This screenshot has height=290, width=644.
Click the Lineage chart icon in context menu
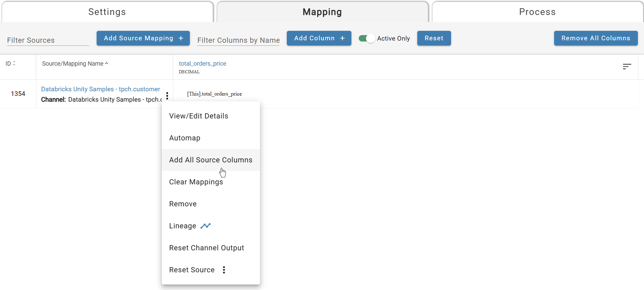205,226
